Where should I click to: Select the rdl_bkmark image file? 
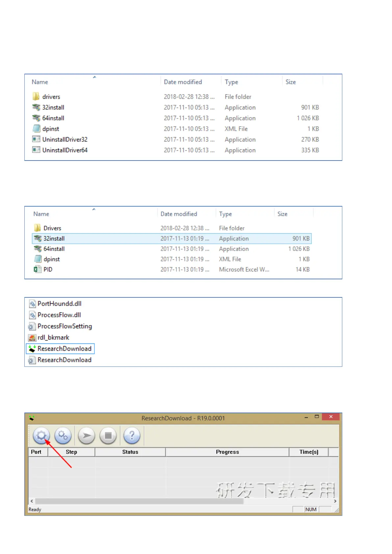coord(53,338)
